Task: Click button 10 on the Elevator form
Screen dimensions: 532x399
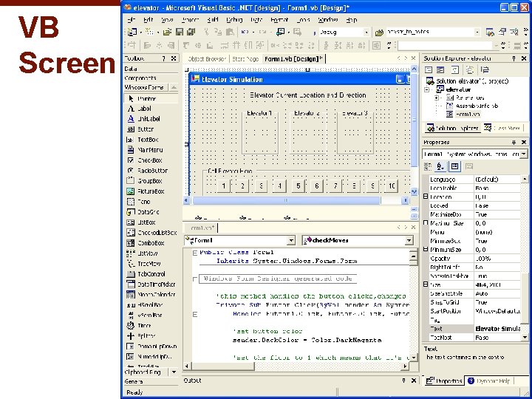Action: 391,185
